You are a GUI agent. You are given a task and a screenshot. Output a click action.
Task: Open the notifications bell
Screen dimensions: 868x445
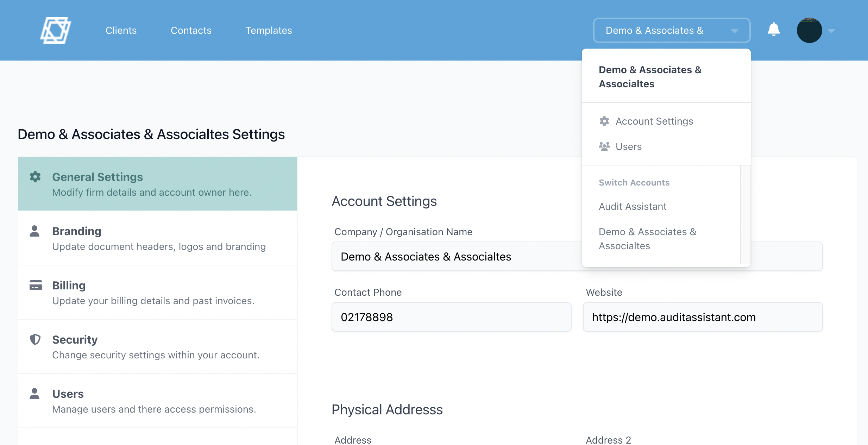pos(774,30)
